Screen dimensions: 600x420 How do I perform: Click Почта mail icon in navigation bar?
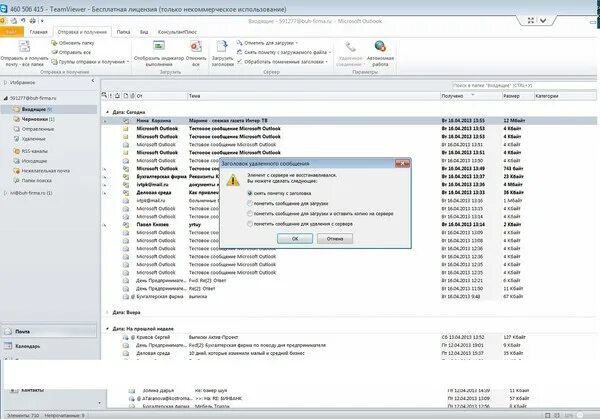8,331
